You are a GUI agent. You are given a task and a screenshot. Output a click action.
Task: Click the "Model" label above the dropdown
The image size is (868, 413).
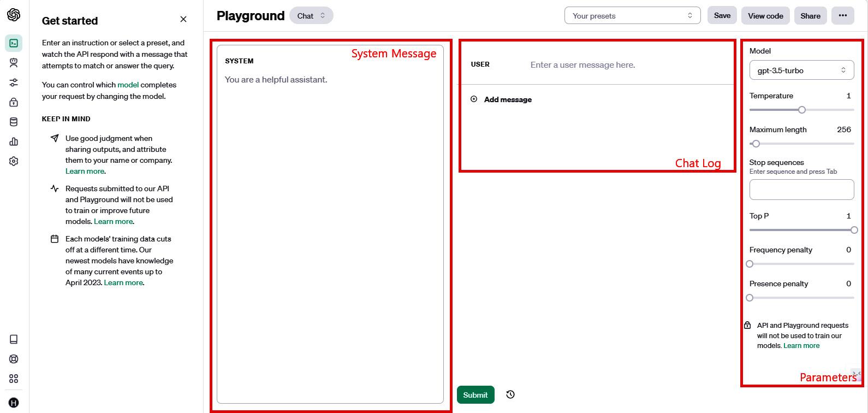(760, 51)
